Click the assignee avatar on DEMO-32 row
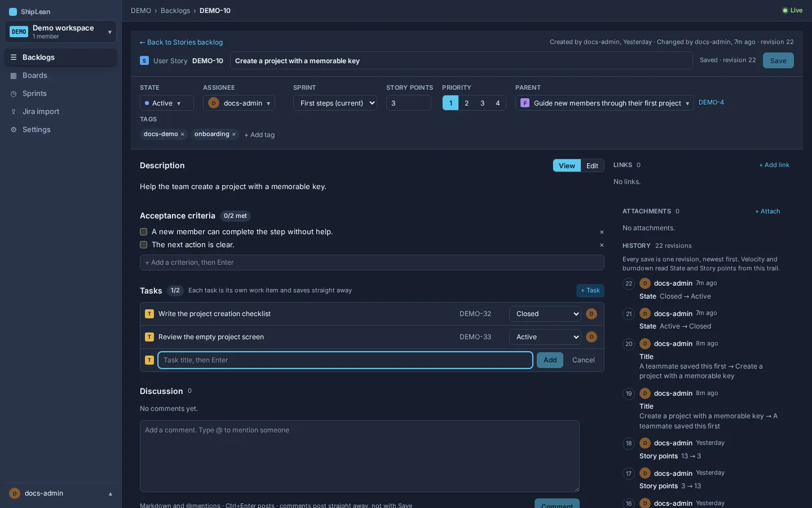Viewport: 812px width, 508px height. [x=592, y=314]
